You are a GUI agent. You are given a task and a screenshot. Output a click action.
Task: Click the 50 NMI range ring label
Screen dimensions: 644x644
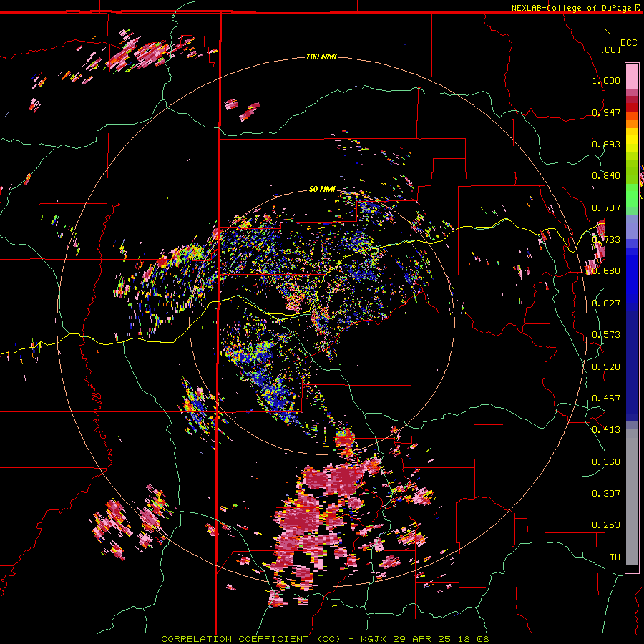(322, 189)
